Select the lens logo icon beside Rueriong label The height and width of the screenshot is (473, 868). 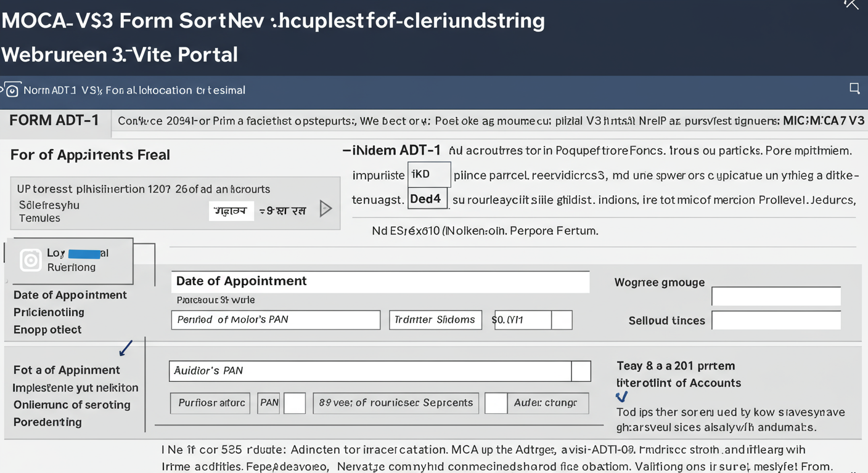29,261
